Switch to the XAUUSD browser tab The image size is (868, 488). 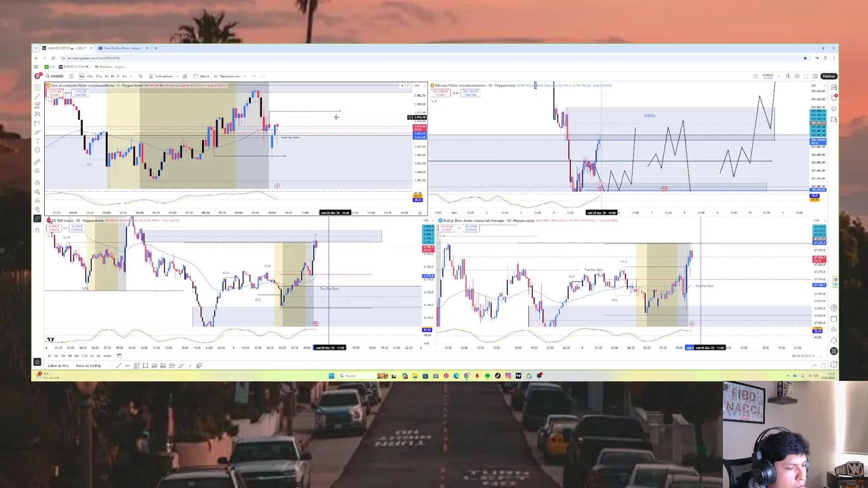(x=66, y=48)
